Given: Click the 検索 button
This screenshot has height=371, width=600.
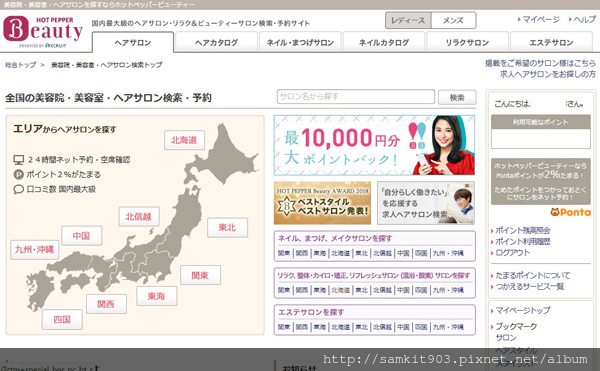Looking at the screenshot, I should click(x=457, y=97).
